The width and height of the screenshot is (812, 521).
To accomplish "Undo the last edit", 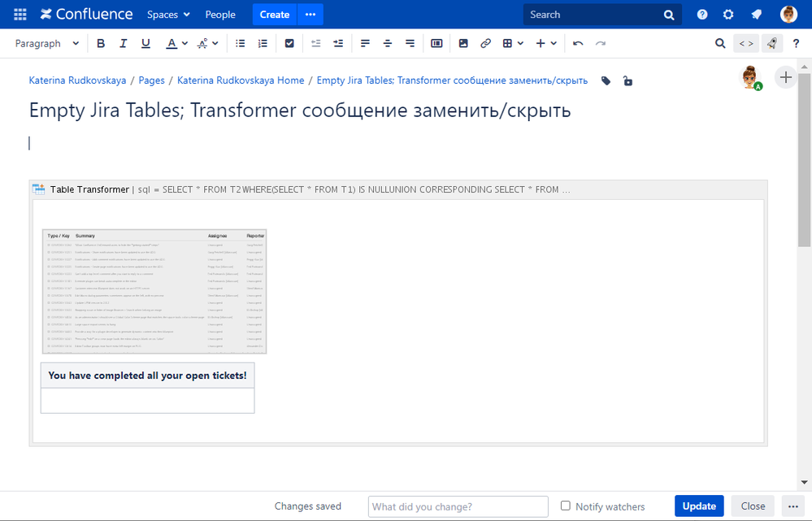I will point(578,44).
